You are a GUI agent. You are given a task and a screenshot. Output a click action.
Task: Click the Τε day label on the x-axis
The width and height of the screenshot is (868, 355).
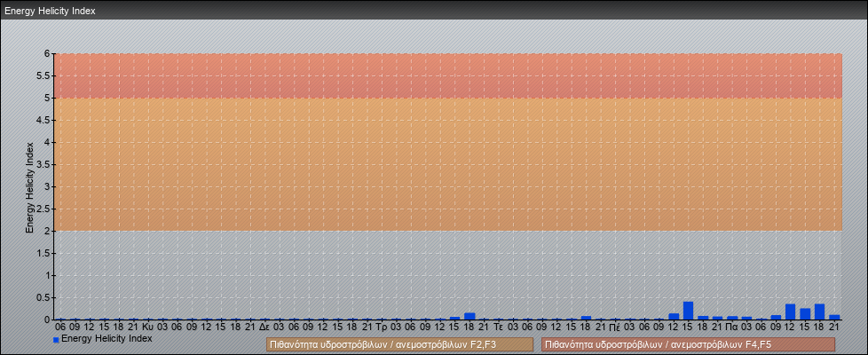point(498,327)
